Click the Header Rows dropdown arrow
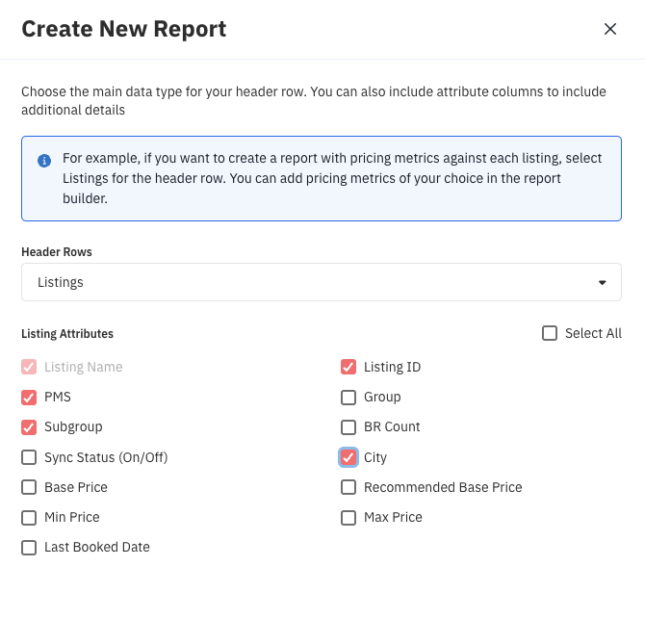This screenshot has width=645, height=644. tap(603, 282)
